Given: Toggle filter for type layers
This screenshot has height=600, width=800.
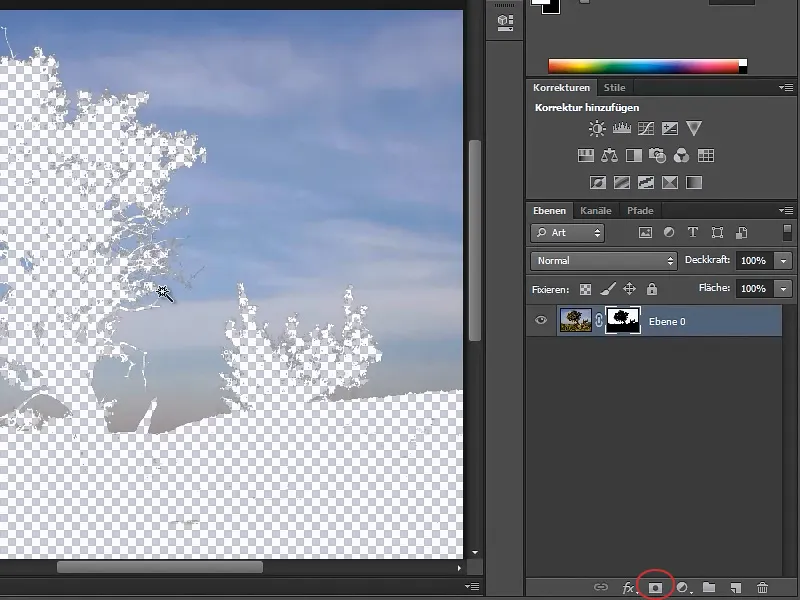Looking at the screenshot, I should 693,233.
